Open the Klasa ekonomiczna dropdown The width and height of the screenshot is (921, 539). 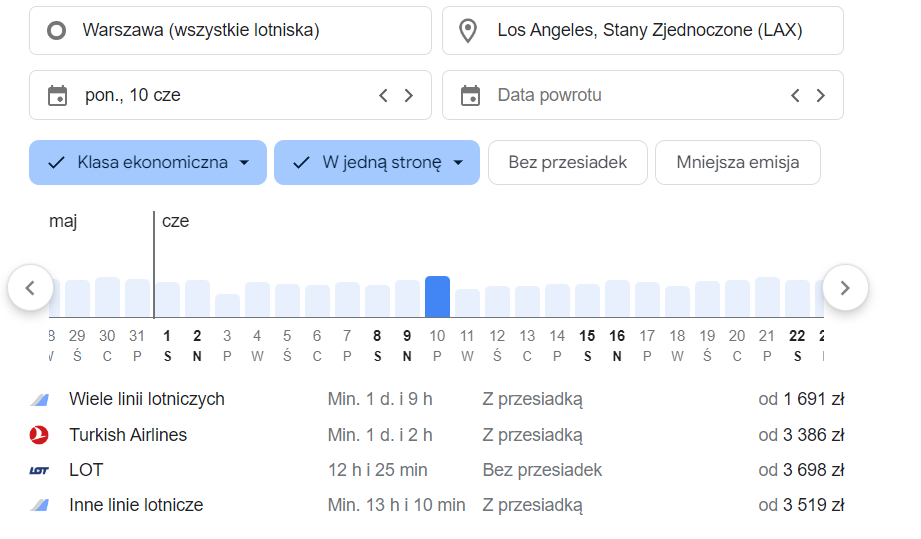pos(148,163)
